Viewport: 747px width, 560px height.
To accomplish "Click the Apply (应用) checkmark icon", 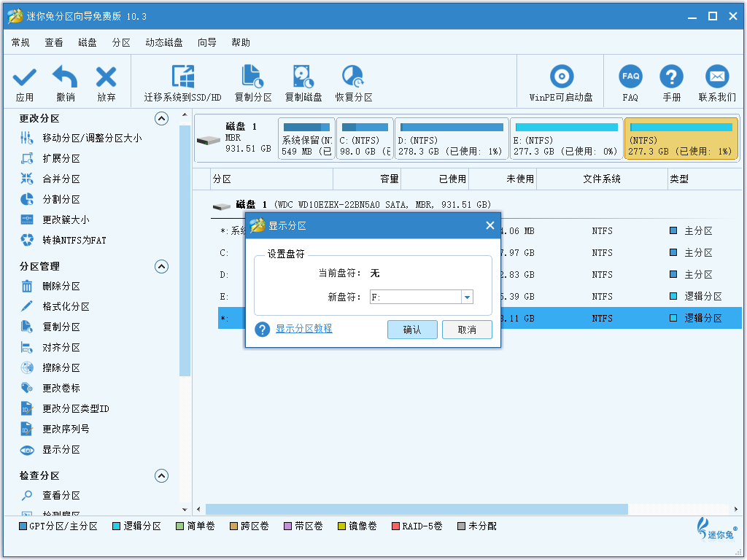I will click(x=24, y=77).
